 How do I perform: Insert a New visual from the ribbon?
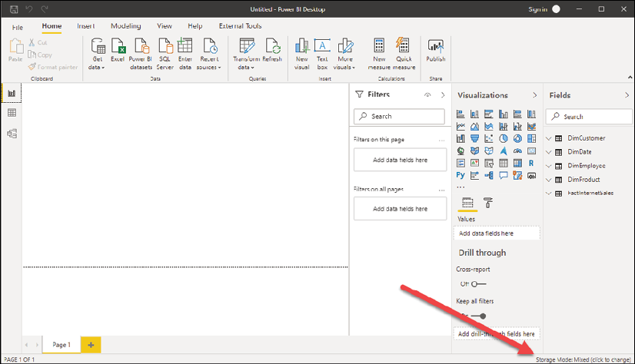(301, 55)
